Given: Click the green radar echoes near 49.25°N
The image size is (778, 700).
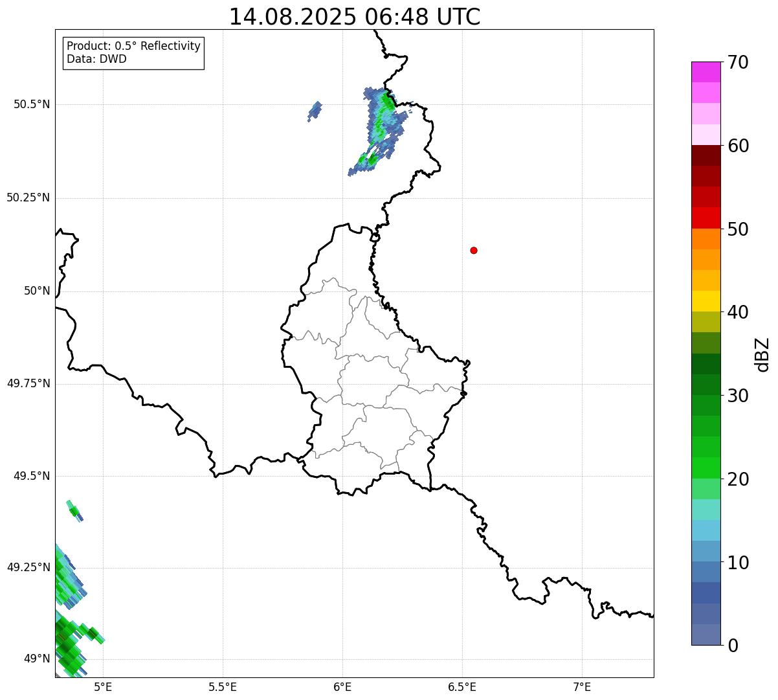Looking at the screenshot, I should pos(70,576).
